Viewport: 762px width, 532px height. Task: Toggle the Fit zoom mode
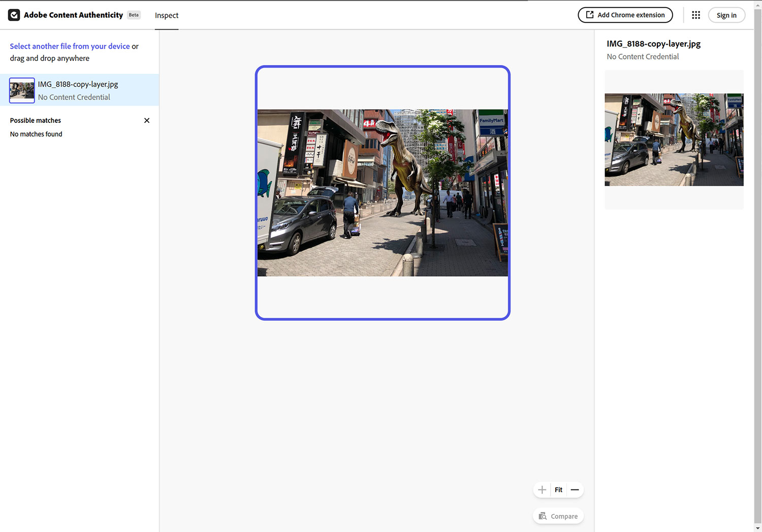tap(558, 489)
